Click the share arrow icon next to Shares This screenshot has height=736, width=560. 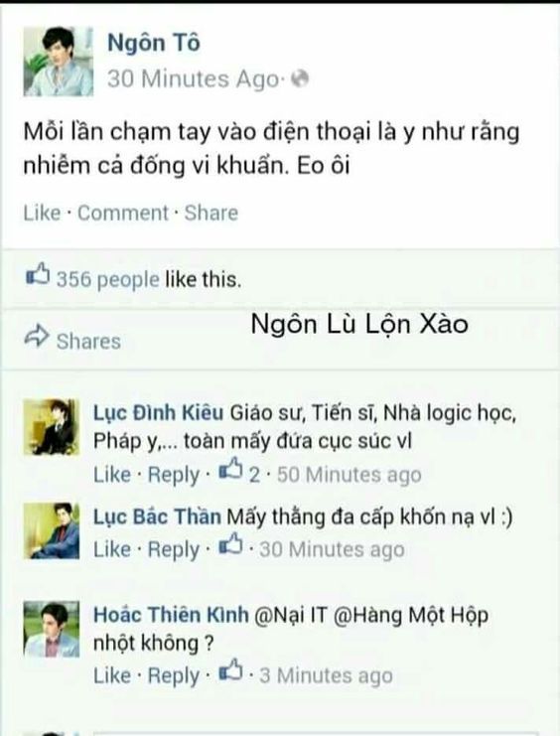(37, 336)
